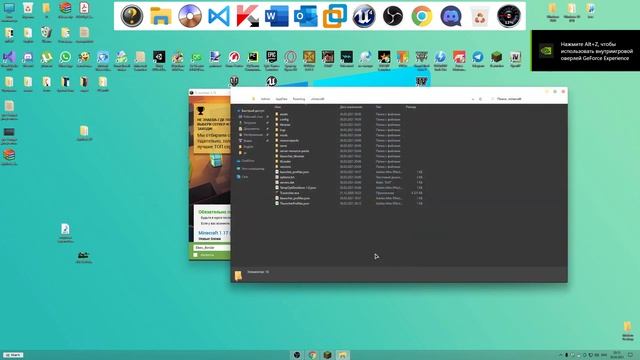This screenshot has width=640, height=360.
Task: Open the recycle bin icon in dock
Action: (480, 17)
